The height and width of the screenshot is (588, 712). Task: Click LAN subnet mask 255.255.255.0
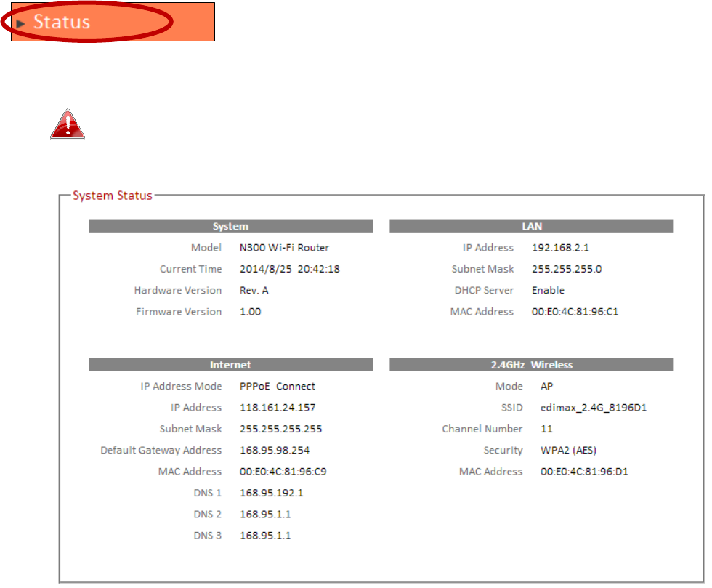coord(567,269)
